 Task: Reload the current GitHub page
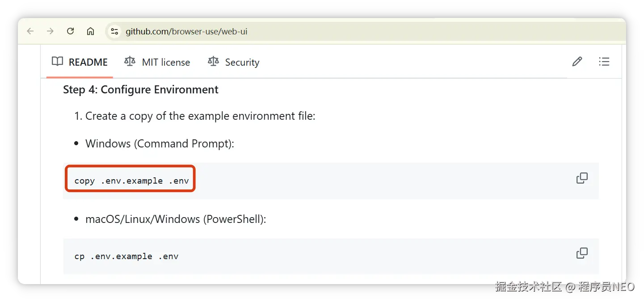coord(70,31)
